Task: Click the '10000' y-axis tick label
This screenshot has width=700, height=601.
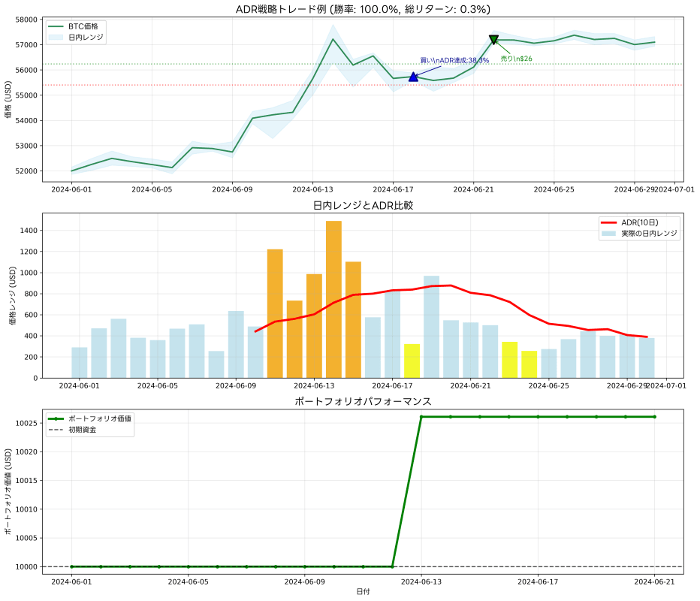Action: 26,566
